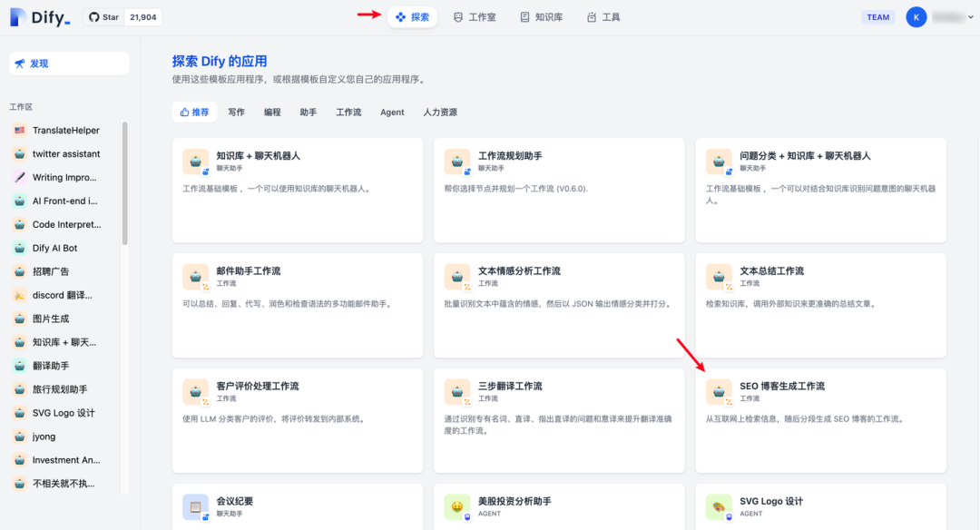
Task: Open TranslateHelper via its flag icon
Action: pos(20,130)
